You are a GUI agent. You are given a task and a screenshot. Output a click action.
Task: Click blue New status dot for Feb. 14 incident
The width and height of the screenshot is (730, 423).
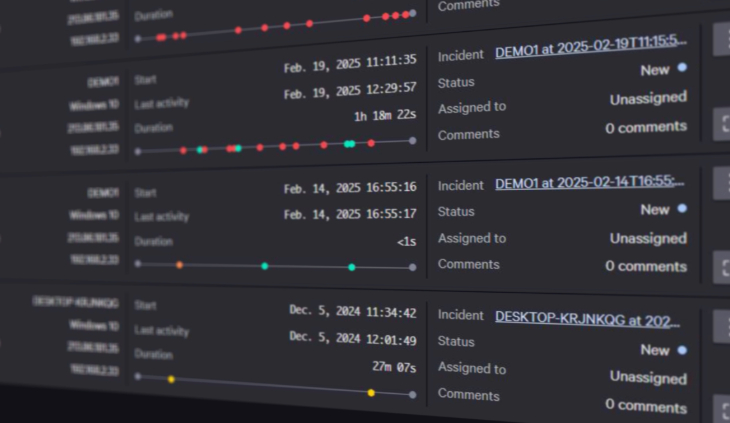pos(682,209)
